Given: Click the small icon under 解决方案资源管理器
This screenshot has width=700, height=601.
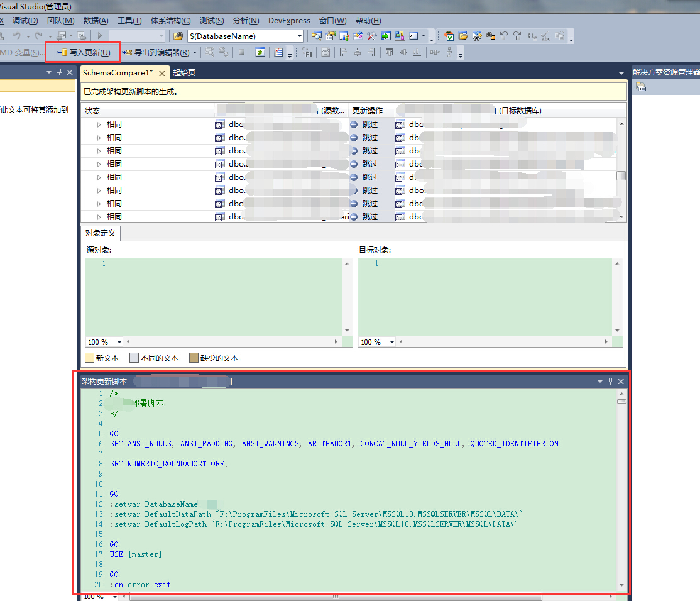Looking at the screenshot, I should point(640,87).
